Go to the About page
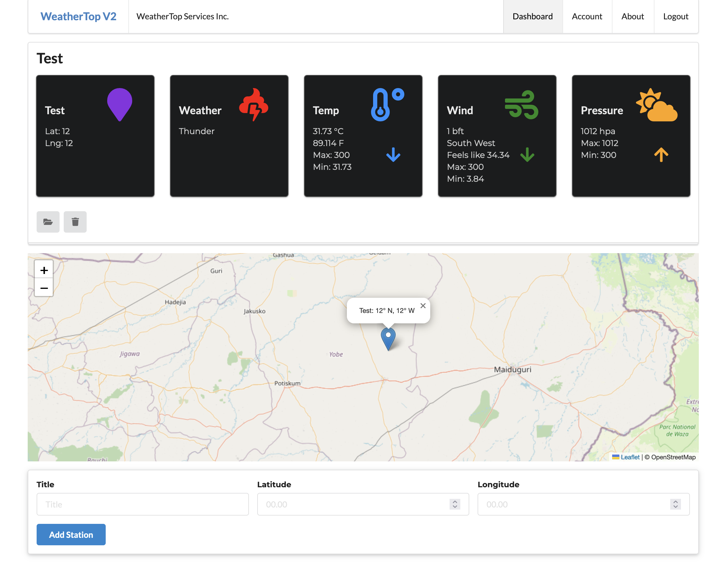Image resolution: width=728 pixels, height=578 pixels. pyautogui.click(x=632, y=16)
